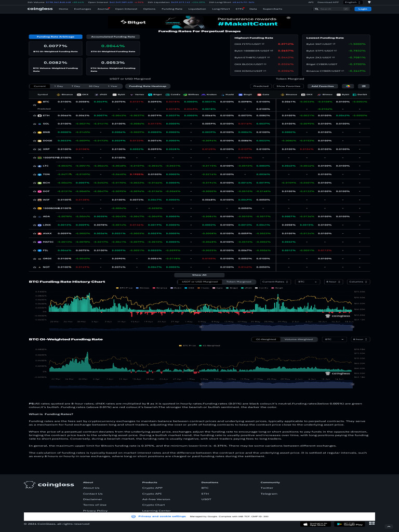Viewport: 399px width, 532px height.
Task: Click the AVAX coin icon
Action: coord(39,233)
